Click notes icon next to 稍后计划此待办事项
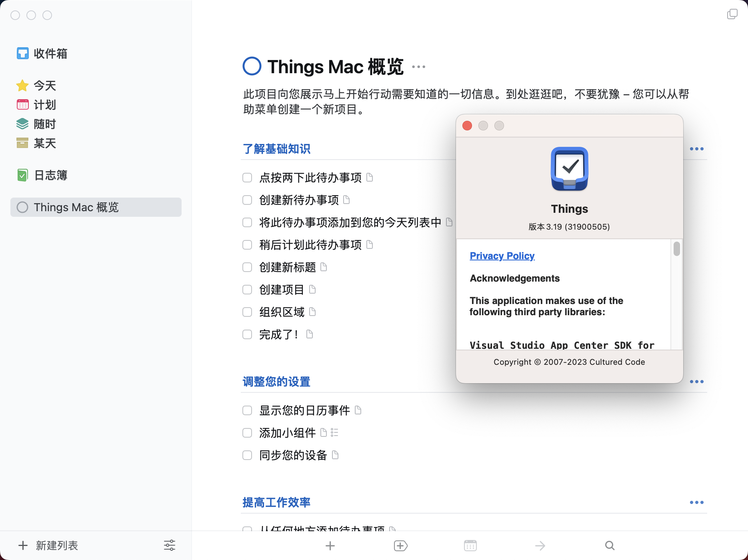This screenshot has height=560, width=748. [370, 244]
